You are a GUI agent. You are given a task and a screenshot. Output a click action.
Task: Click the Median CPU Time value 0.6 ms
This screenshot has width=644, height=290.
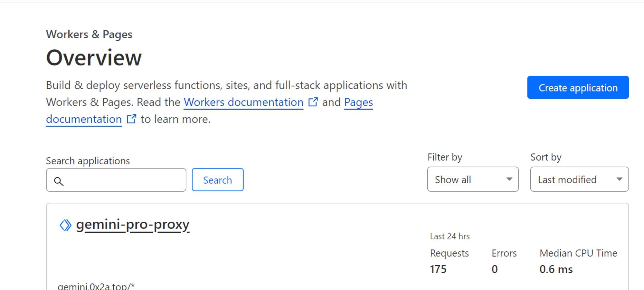click(x=556, y=269)
